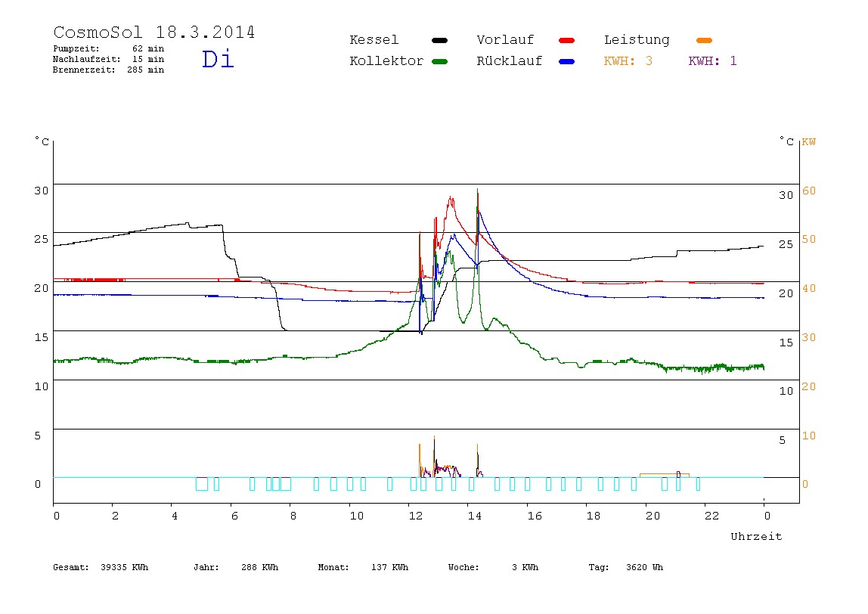The image size is (868, 614).
Task: Select the chart title CosmoSol 18.3.2014
Action: click(154, 32)
